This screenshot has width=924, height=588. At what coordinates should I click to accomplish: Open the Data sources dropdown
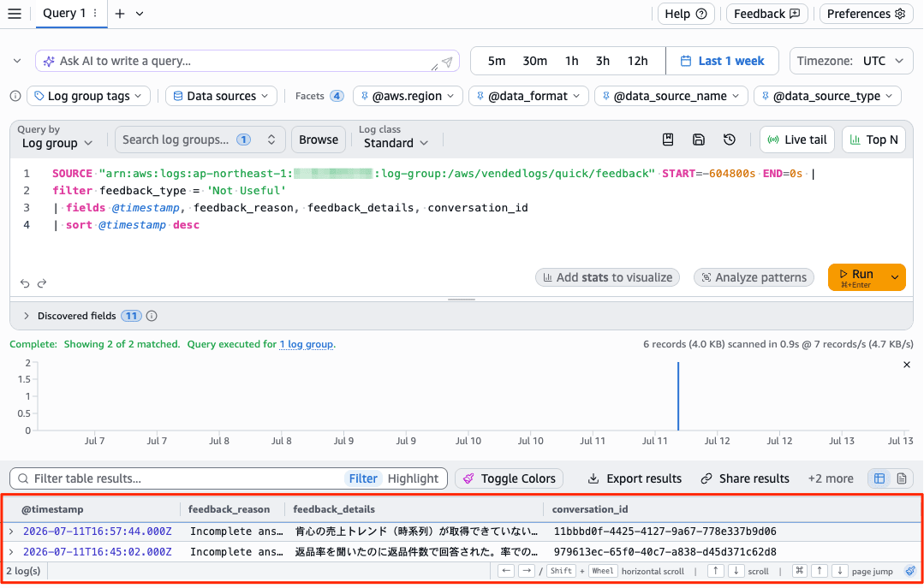tap(221, 96)
